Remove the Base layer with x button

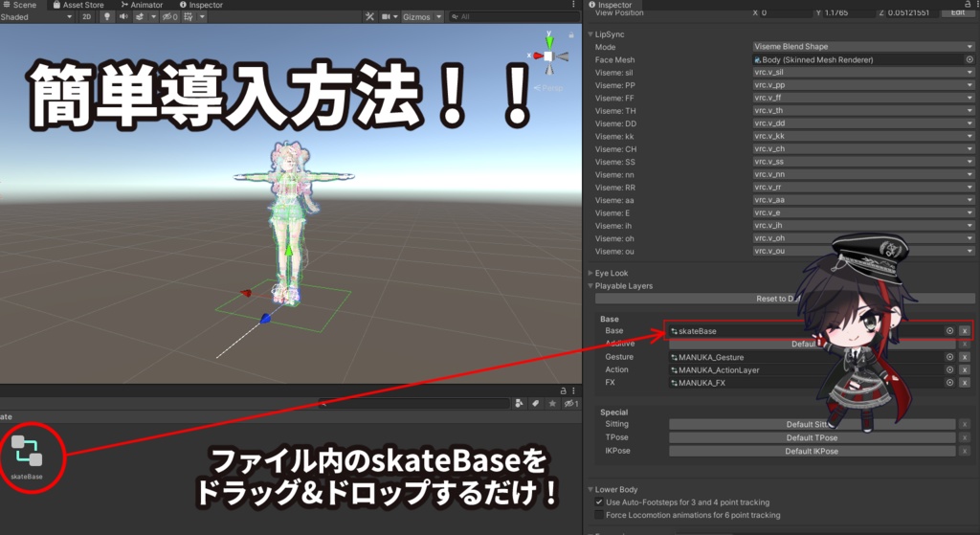pyautogui.click(x=965, y=331)
